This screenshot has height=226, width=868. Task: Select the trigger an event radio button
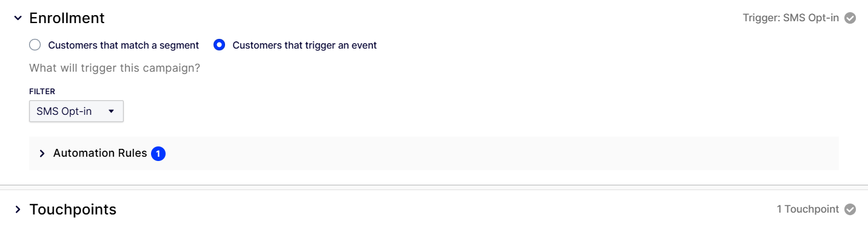tap(220, 45)
